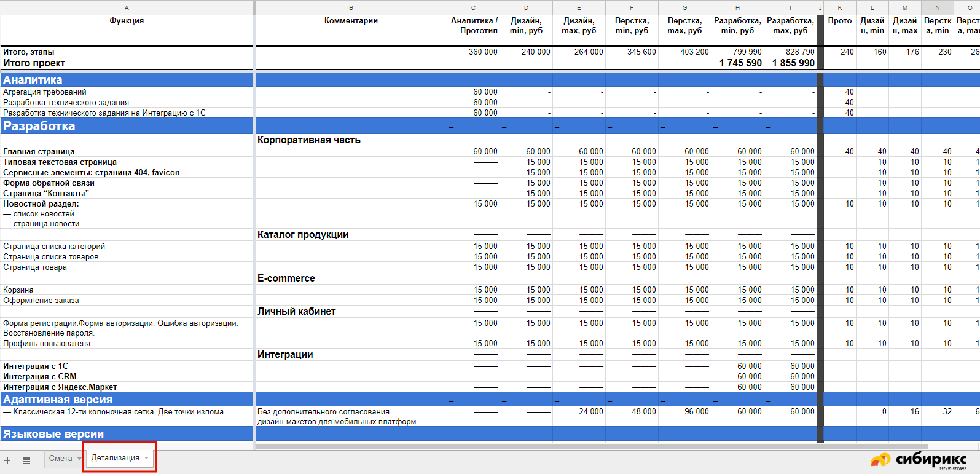The image size is (980, 474).
Task: Select Типовая текстовая страница cell
Action: click(x=127, y=162)
